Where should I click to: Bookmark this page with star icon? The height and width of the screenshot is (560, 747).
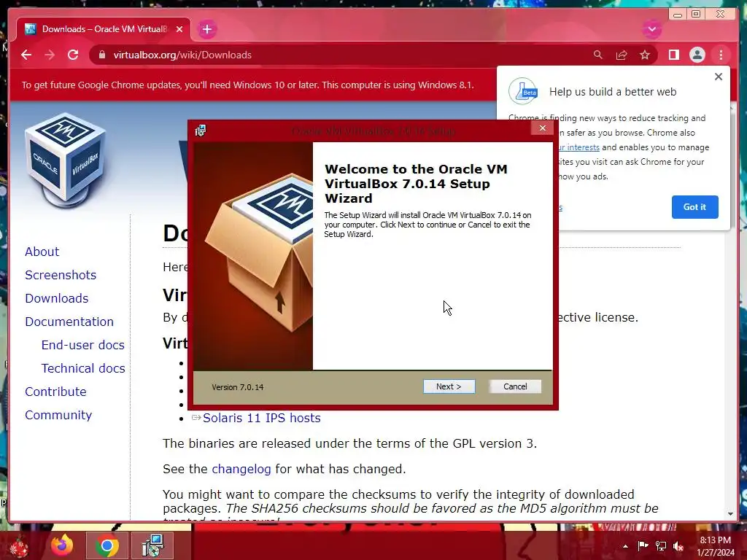pos(645,55)
